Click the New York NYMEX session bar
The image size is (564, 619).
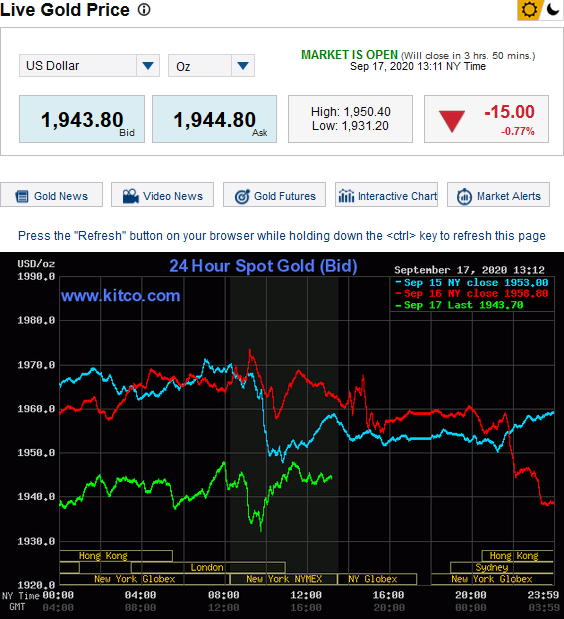[x=284, y=579]
